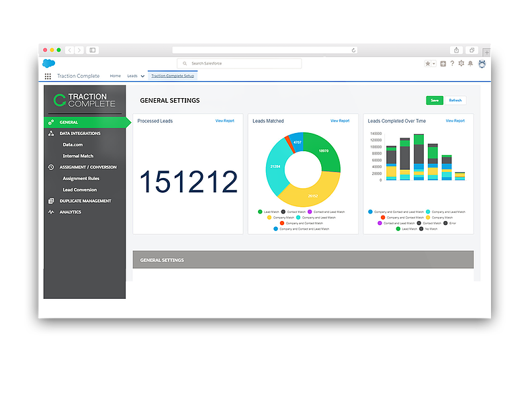Expand the Leads tab dropdown chevron
This screenshot has height=405, width=532.
[142, 77]
